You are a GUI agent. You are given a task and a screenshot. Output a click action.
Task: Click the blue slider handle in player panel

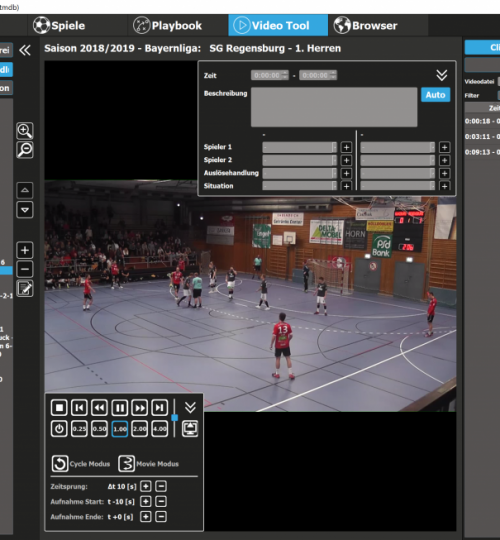[175, 417]
